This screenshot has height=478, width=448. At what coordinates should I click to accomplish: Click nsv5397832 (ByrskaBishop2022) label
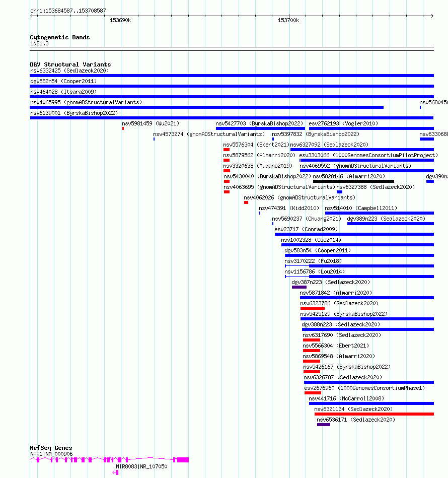(316, 134)
